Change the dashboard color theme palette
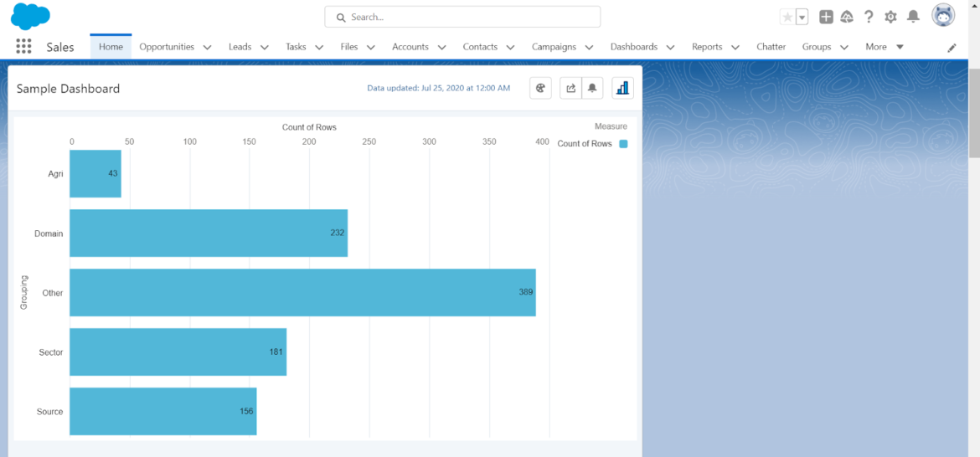The image size is (980, 457). [540, 89]
